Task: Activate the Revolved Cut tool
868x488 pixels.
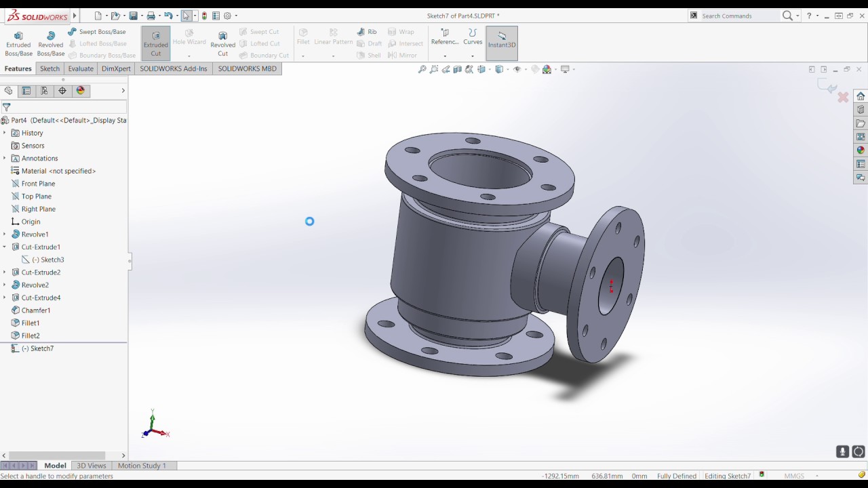Action: pos(222,43)
